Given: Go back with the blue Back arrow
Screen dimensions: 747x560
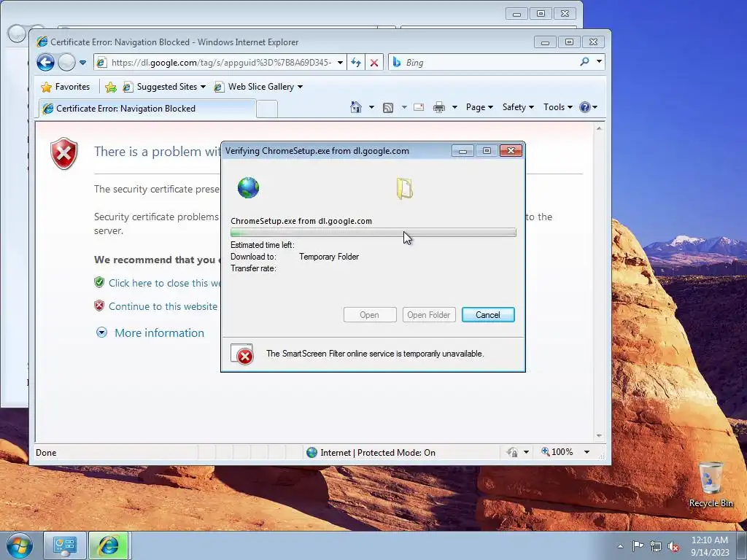Looking at the screenshot, I should pos(46,63).
